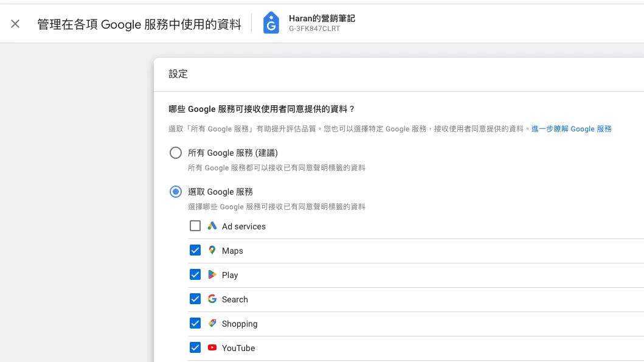
Task: Click the Play label text
Action: coord(230,275)
